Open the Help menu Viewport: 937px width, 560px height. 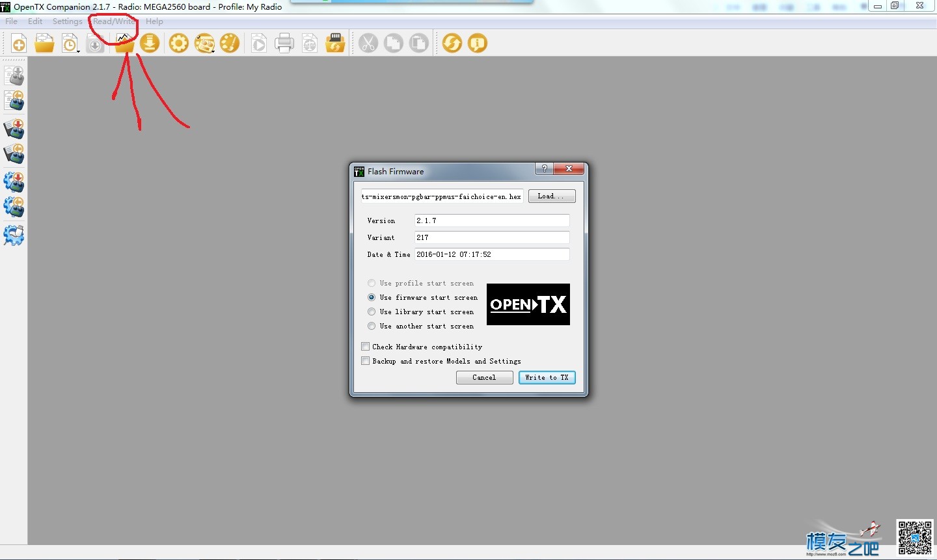[x=154, y=21]
